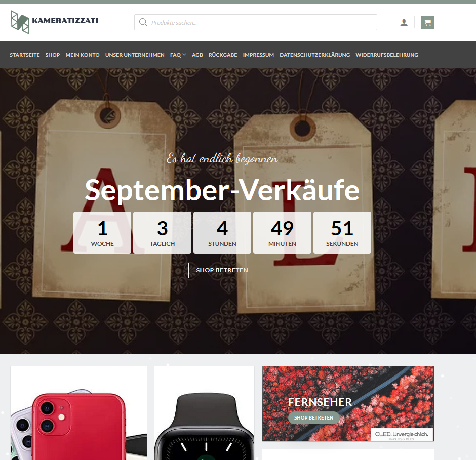Open Datenschutzerklärung in the nav bar

tap(315, 55)
